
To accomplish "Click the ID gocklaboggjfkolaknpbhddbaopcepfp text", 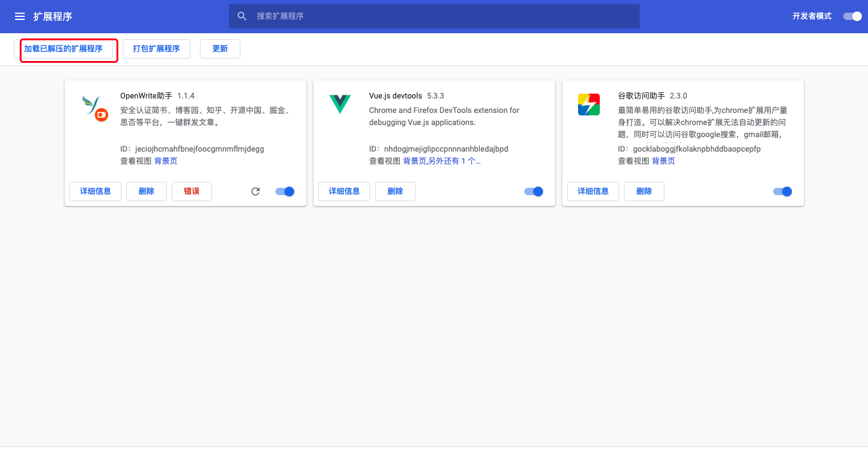I will [689, 149].
